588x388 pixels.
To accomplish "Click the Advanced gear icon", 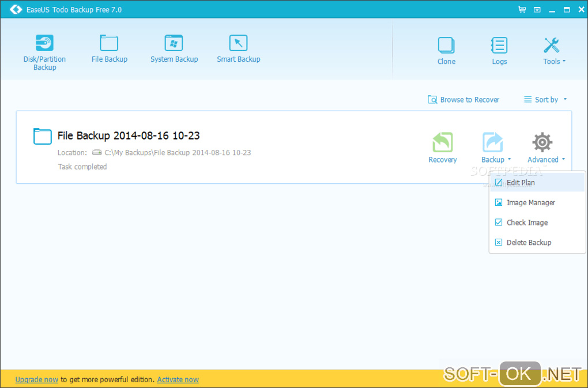I will click(x=542, y=142).
